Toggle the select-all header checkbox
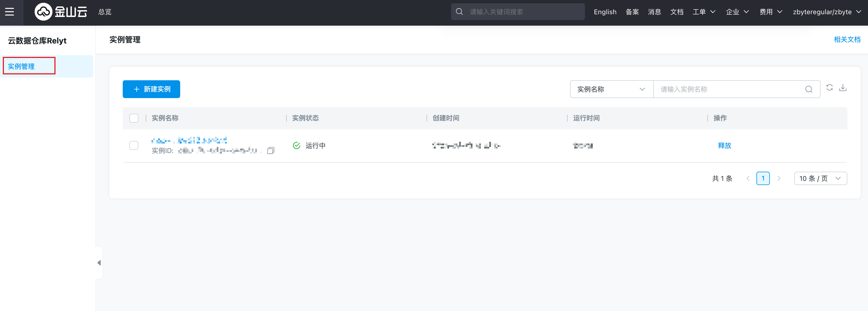 point(134,118)
